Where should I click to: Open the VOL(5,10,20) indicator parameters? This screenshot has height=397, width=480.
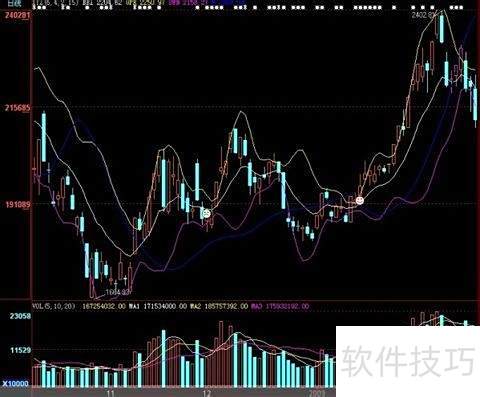pyautogui.click(x=54, y=306)
